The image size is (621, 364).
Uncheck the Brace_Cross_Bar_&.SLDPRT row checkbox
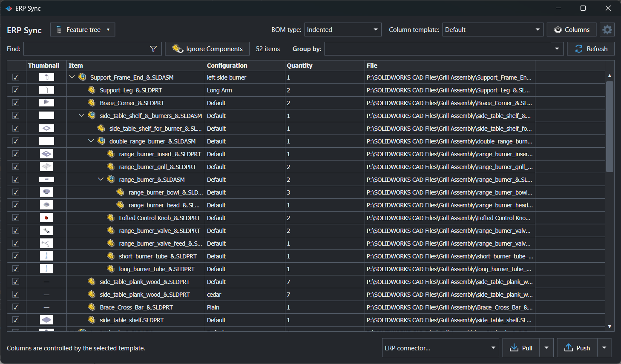pos(16,307)
